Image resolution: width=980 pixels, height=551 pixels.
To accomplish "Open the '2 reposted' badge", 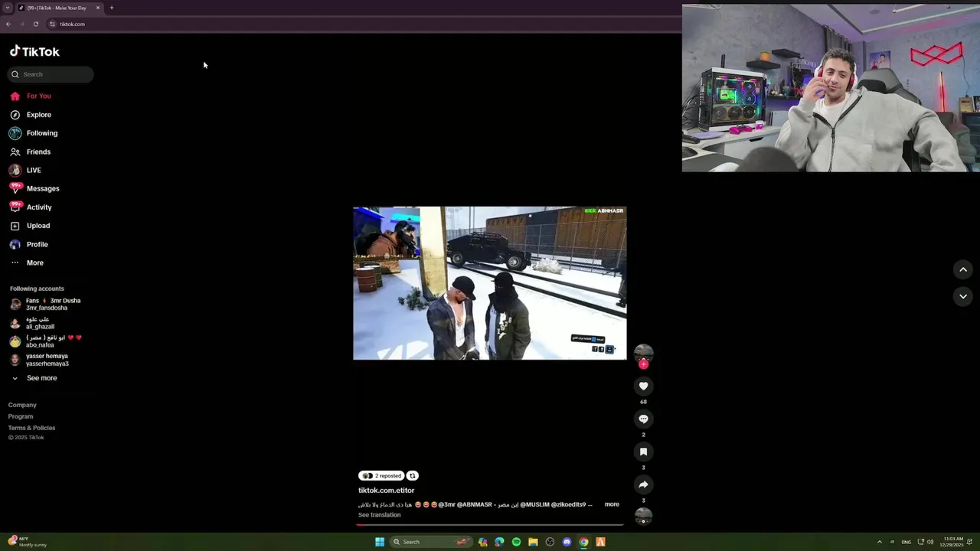I will point(381,476).
